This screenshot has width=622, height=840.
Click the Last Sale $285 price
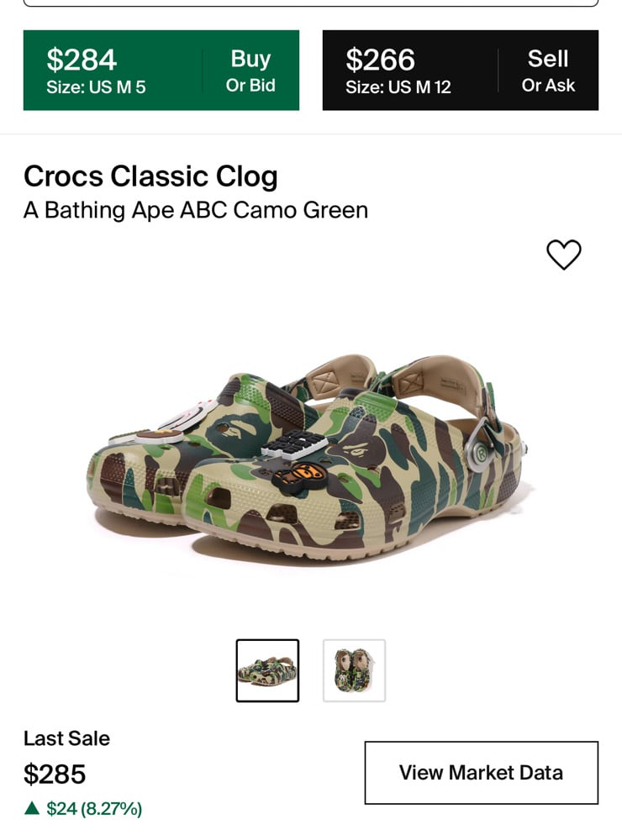coord(55,774)
